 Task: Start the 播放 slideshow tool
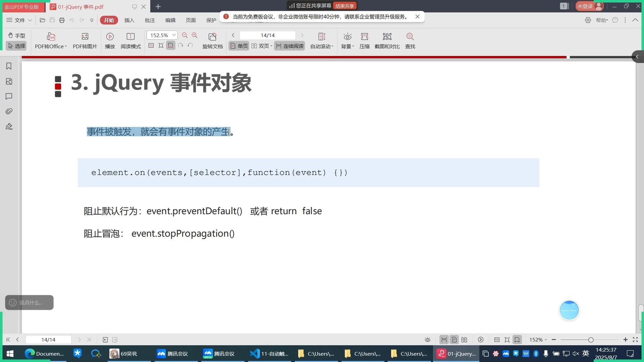coord(110,40)
